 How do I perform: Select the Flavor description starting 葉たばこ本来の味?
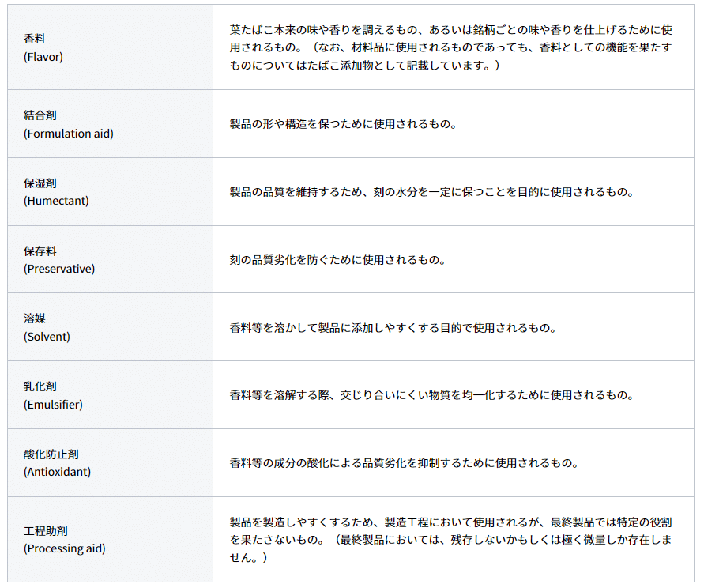coord(451,47)
